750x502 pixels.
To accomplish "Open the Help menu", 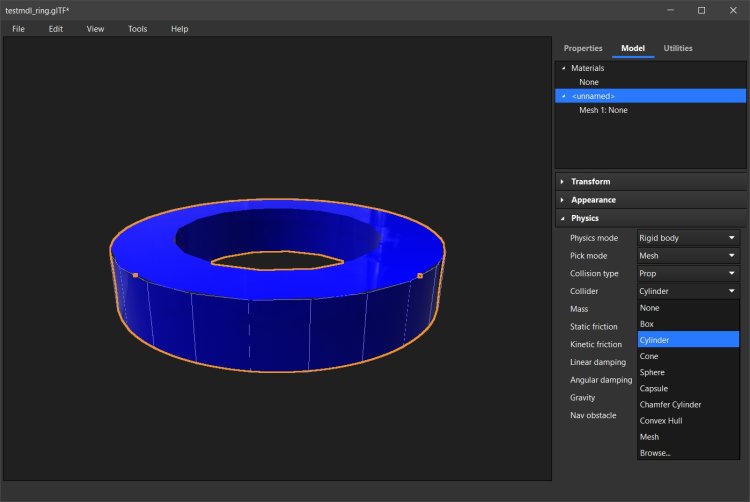I will tap(179, 29).
